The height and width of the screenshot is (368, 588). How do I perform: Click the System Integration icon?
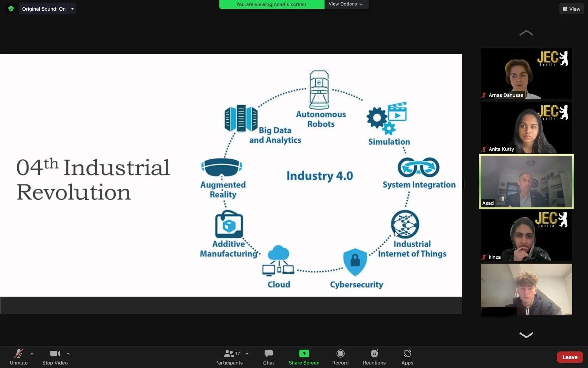(x=419, y=167)
